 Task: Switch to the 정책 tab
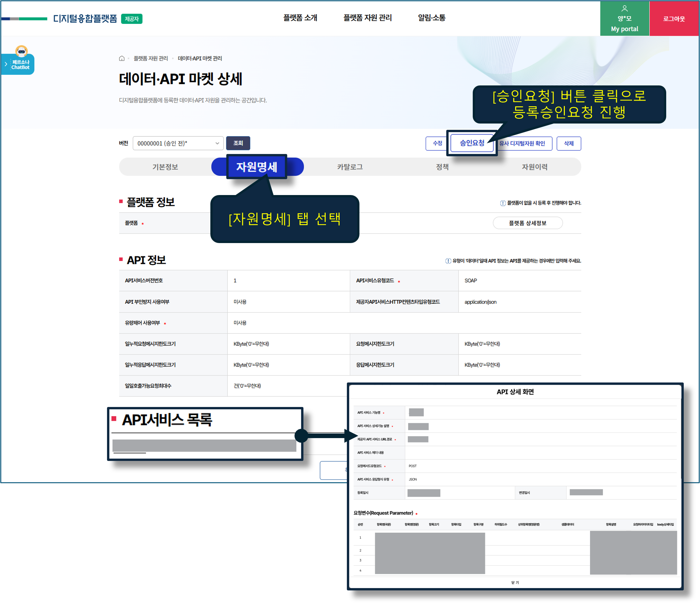(x=442, y=167)
